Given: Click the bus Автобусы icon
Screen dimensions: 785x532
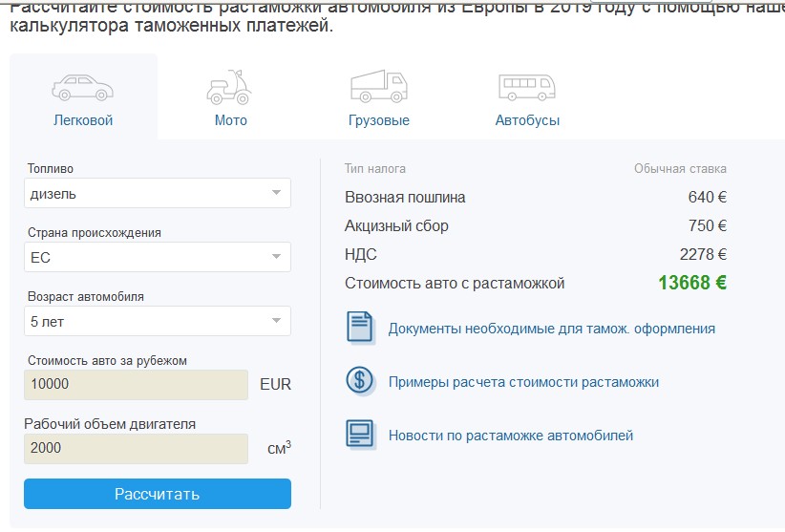Looking at the screenshot, I should [x=527, y=88].
